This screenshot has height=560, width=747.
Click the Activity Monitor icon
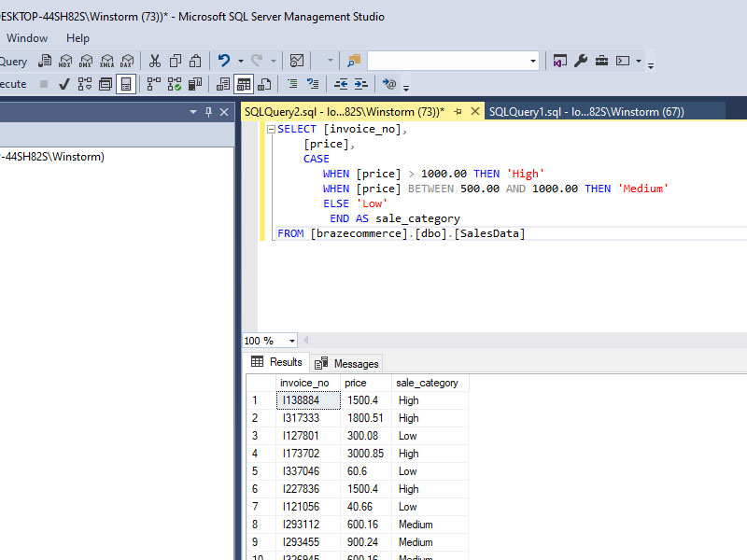(x=297, y=62)
